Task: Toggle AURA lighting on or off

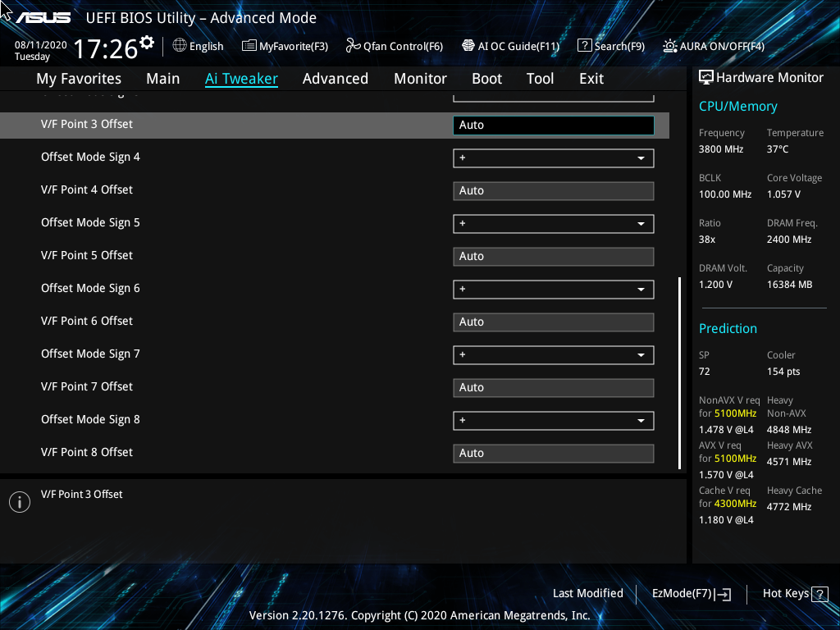Action: click(673, 47)
